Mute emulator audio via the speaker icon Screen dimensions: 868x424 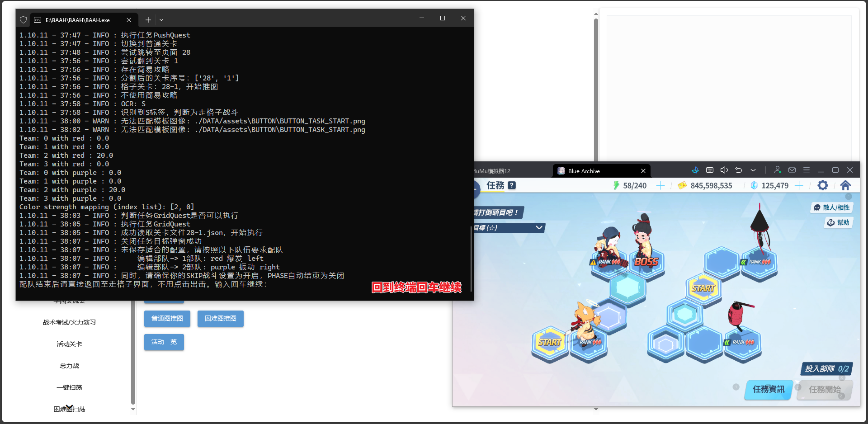724,170
